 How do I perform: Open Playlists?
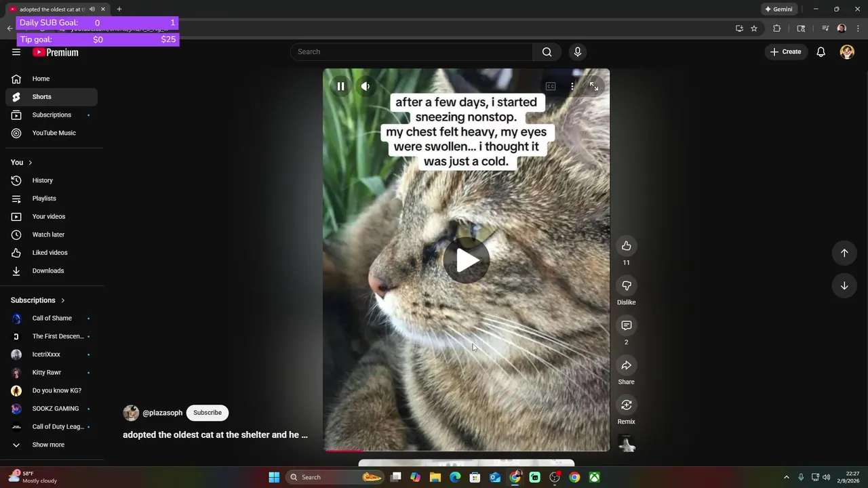52,199
